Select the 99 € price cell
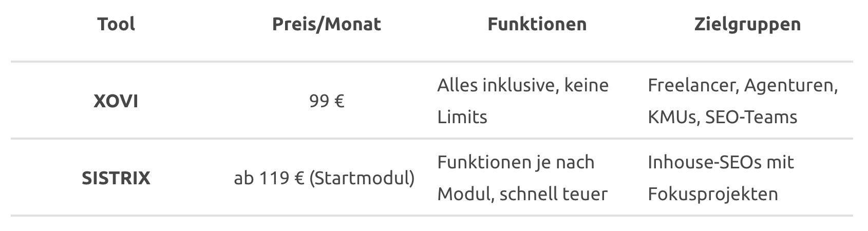This screenshot has height=231, width=868. click(327, 101)
